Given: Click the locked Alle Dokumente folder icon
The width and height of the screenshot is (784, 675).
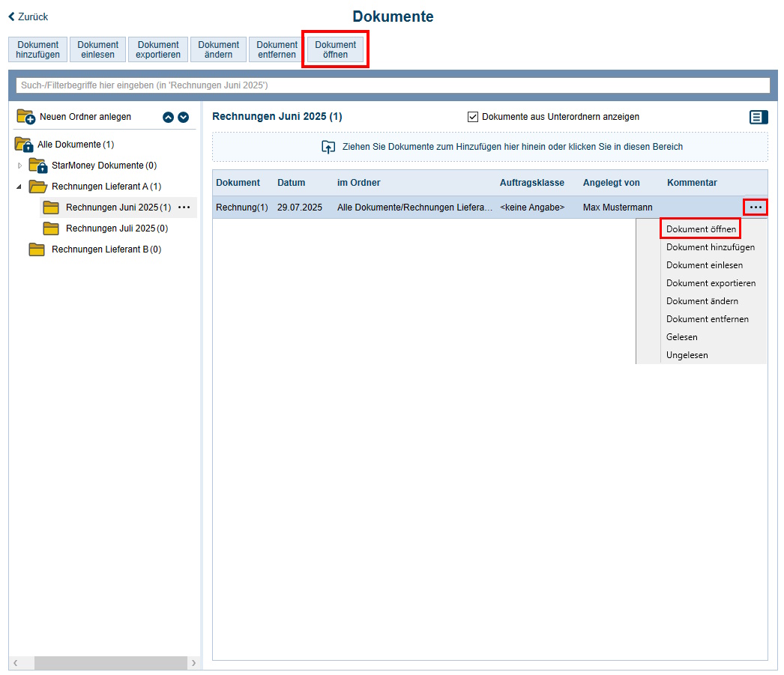Looking at the screenshot, I should 24,145.
